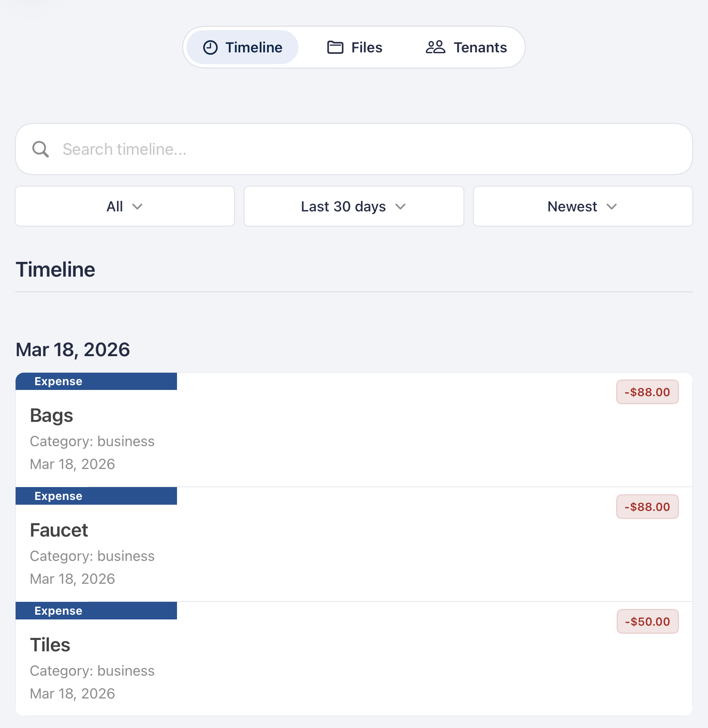Viewport: 708px width, 728px height.
Task: Select the Timeline tab
Action: pyautogui.click(x=242, y=47)
